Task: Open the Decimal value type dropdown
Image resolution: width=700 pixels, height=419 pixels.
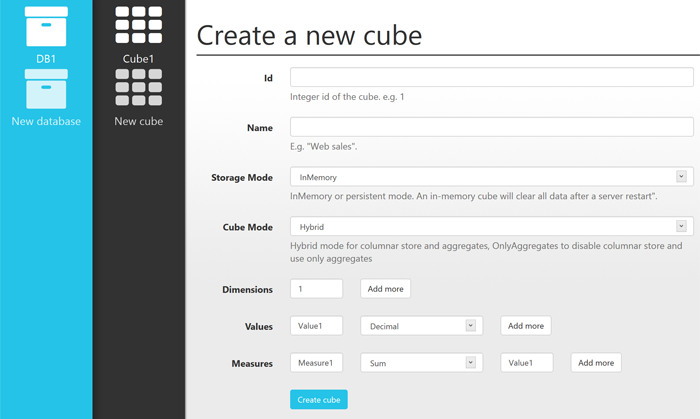Action: (421, 326)
